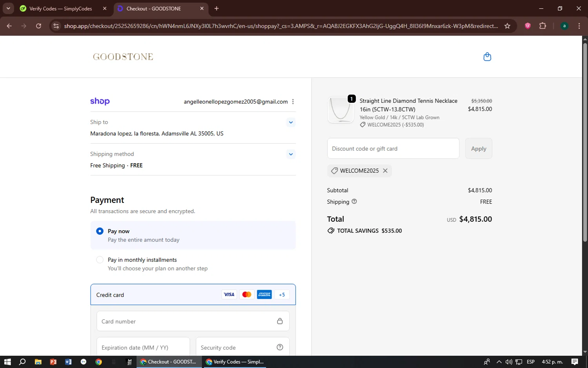Image resolution: width=588 pixels, height=368 pixels.
Task: Open the network icon in tray
Action: click(519, 362)
